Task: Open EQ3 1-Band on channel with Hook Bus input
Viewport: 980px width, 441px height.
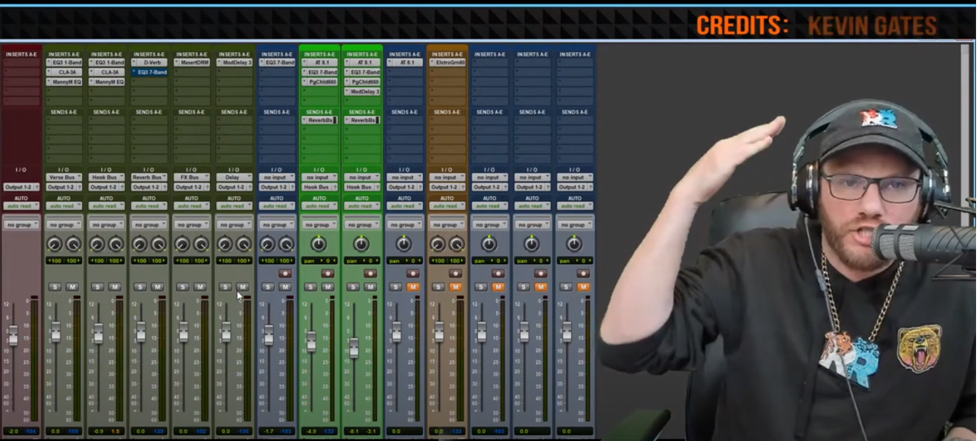Action: point(107,63)
